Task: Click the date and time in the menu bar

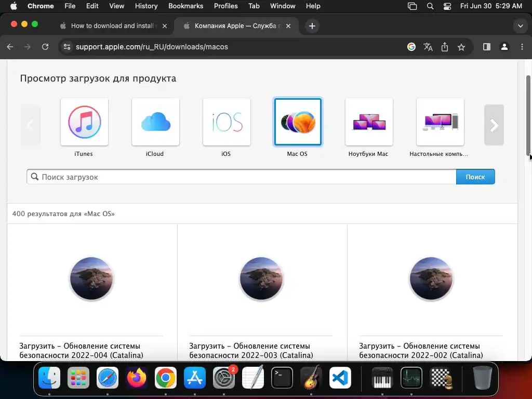Action: [491, 6]
